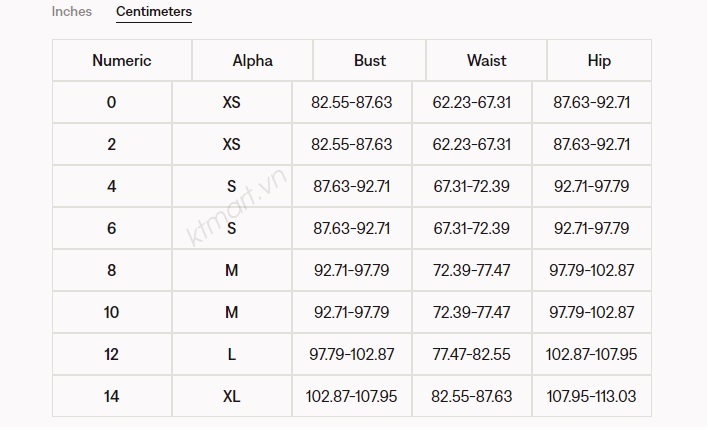Image resolution: width=708 pixels, height=430 pixels.
Task: Click the Hip column header
Action: 599,60
